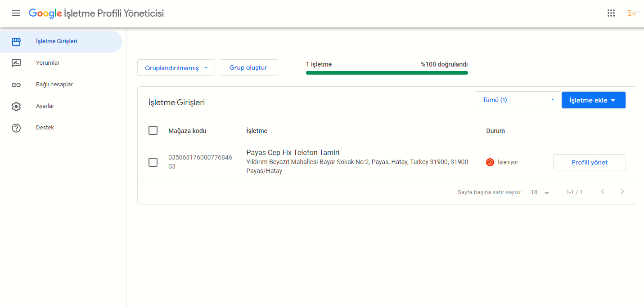Tick the Payas Cep Fix row checkbox
Screen dimensions: 644x307
(153, 162)
